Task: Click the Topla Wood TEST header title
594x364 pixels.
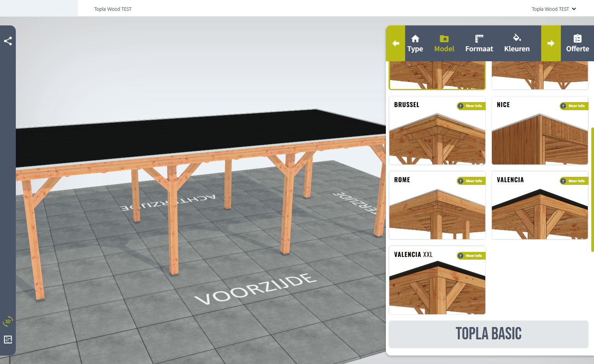Action: pos(113,9)
